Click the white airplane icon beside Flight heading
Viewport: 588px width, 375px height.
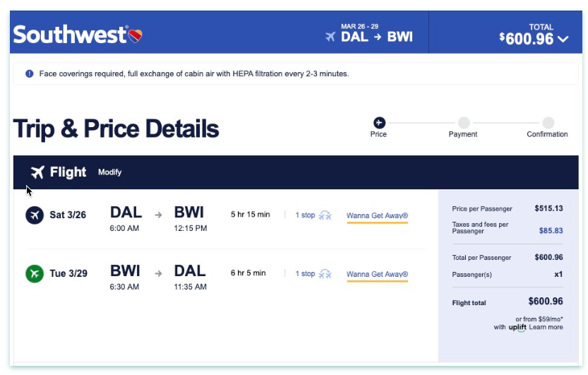tap(37, 172)
